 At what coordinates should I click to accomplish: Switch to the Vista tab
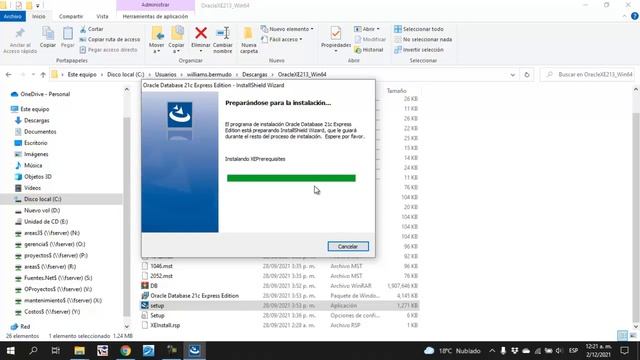(x=102, y=16)
